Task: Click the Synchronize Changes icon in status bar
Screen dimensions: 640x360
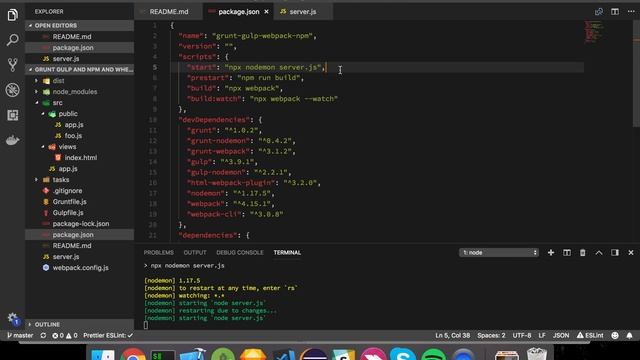Action: 43,336
